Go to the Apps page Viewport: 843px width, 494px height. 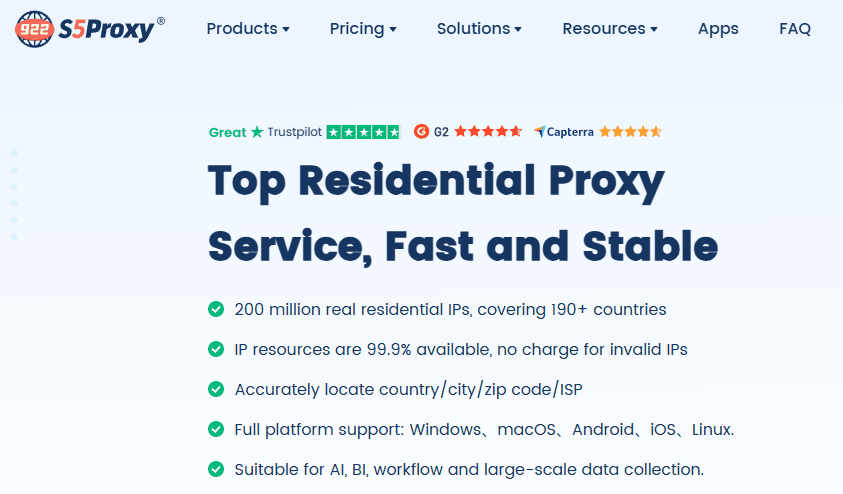coord(718,29)
